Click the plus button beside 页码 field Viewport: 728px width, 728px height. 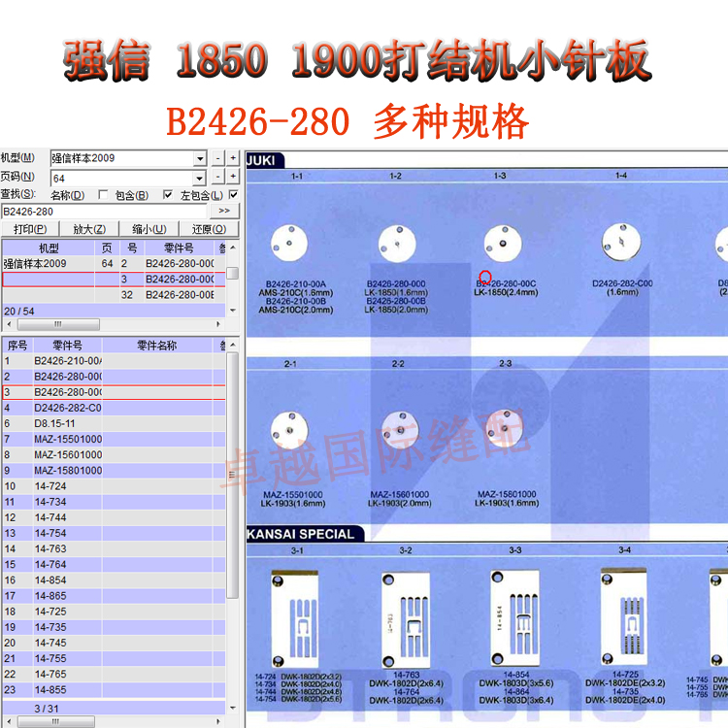pos(233,177)
